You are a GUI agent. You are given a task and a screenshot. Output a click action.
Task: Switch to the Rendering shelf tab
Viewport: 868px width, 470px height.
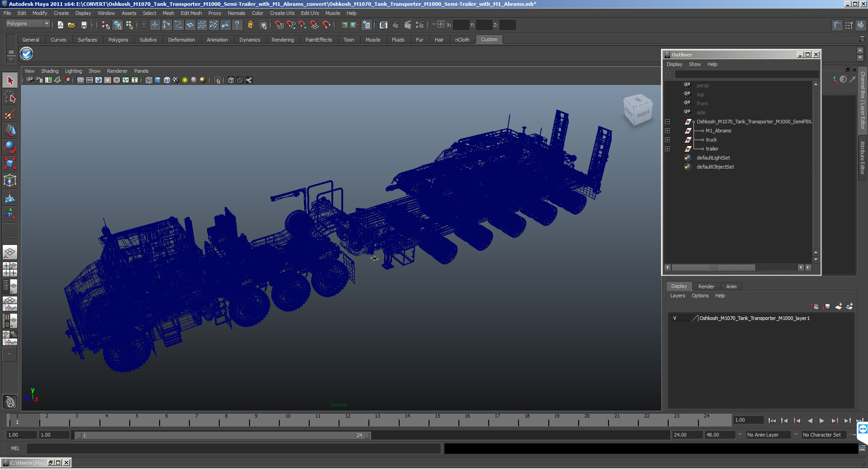coord(283,40)
